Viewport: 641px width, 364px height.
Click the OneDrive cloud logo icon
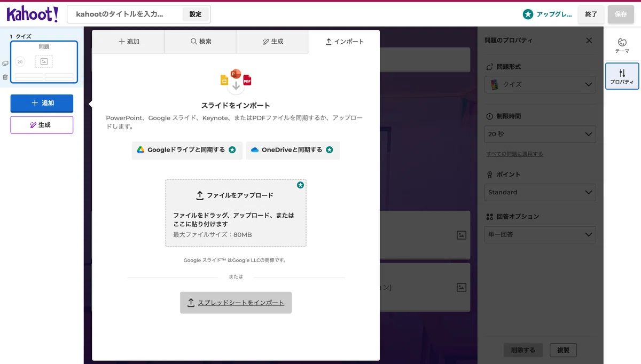coord(255,150)
